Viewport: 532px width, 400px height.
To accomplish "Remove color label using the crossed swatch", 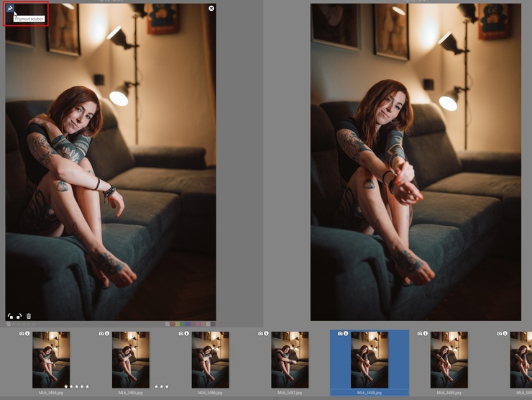I will point(168,324).
